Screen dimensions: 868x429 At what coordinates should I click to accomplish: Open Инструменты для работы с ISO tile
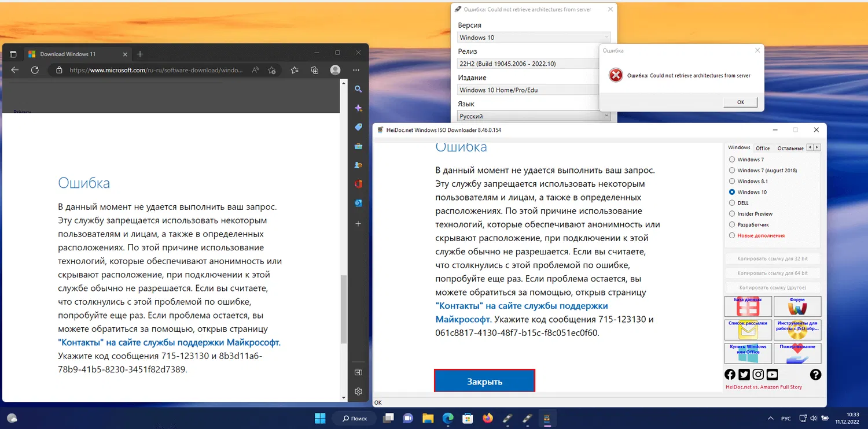tap(797, 330)
